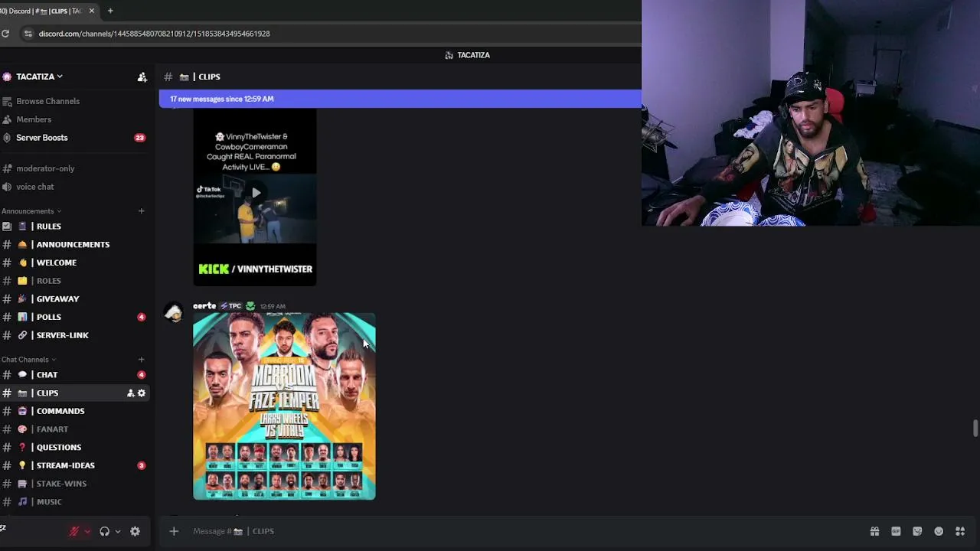Jump to the 17 new messages banner
The width and height of the screenshot is (980, 551).
(400, 99)
